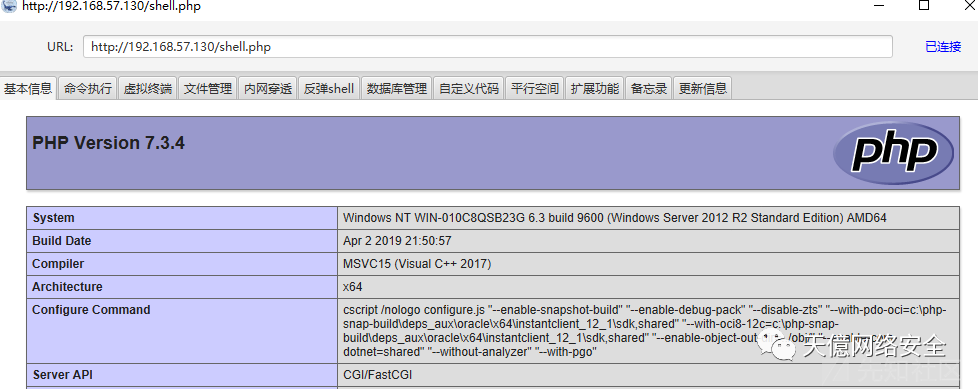
Task: Click the 已连接 status link
Action: tap(943, 47)
